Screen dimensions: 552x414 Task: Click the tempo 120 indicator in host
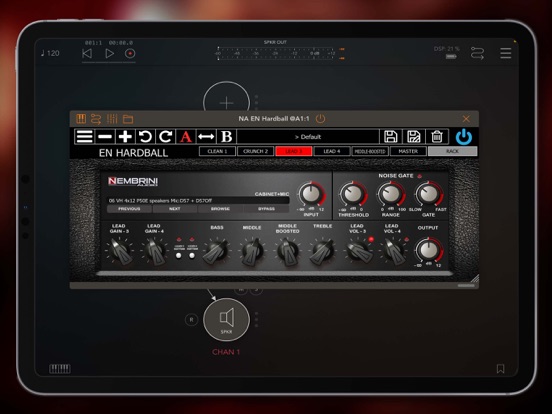click(x=50, y=53)
